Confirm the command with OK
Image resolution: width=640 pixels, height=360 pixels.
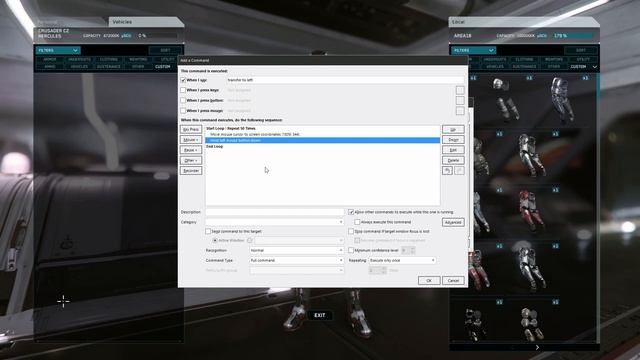tap(429, 280)
